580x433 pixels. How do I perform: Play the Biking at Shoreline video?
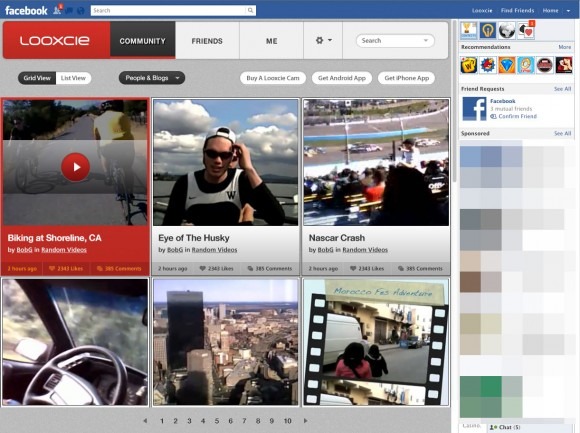75,167
